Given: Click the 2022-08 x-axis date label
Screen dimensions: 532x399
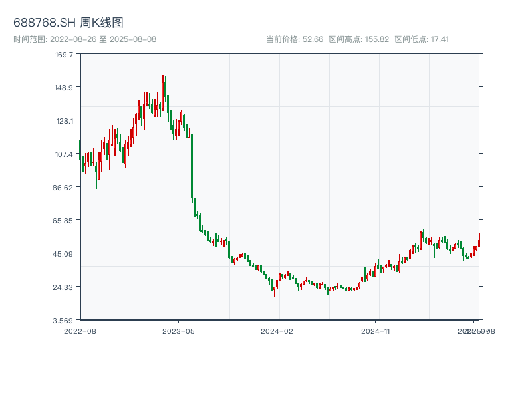Looking at the screenshot, I should [80, 331].
